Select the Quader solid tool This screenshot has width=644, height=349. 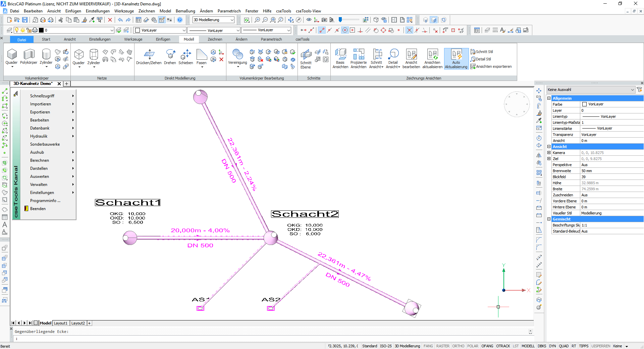(12, 56)
